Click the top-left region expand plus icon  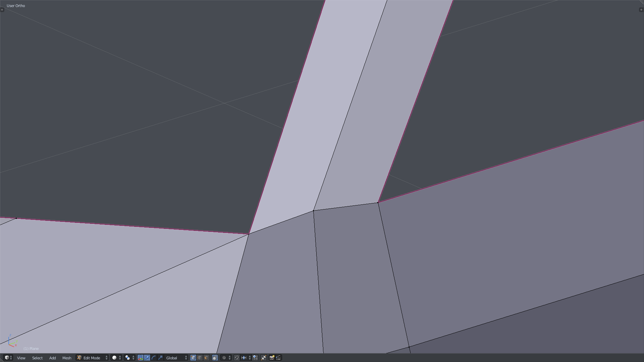(2, 10)
